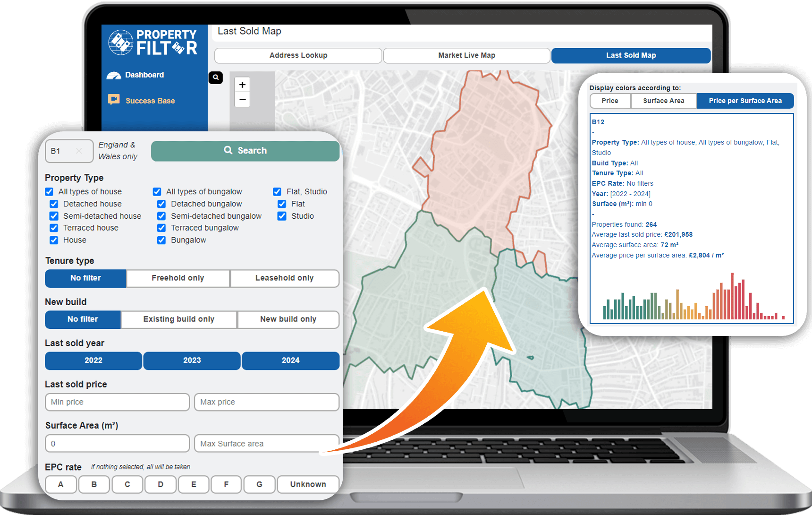Click the Max price field
The image size is (812, 515).
pyautogui.click(x=267, y=402)
